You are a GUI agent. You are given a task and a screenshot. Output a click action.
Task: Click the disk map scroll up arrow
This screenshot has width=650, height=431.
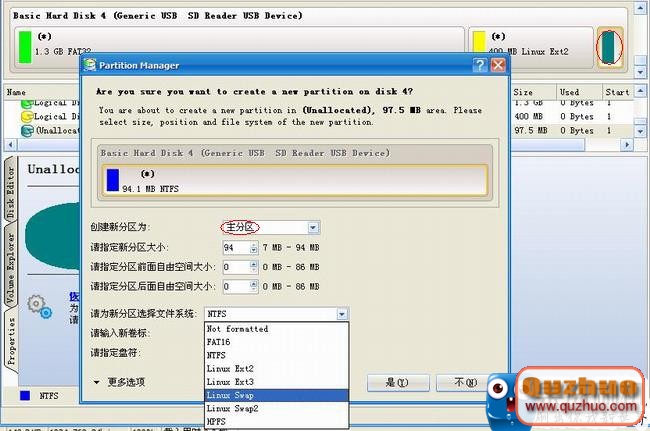(640, 8)
